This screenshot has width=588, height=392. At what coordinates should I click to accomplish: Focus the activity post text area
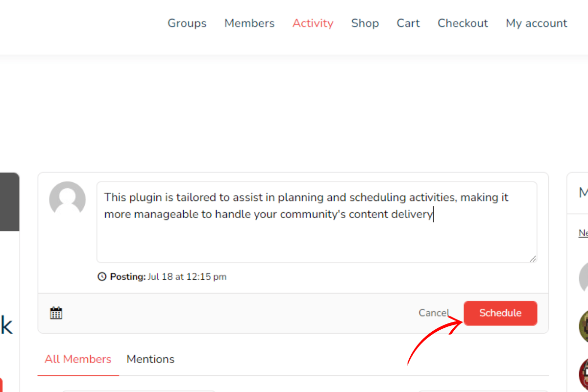(317, 235)
